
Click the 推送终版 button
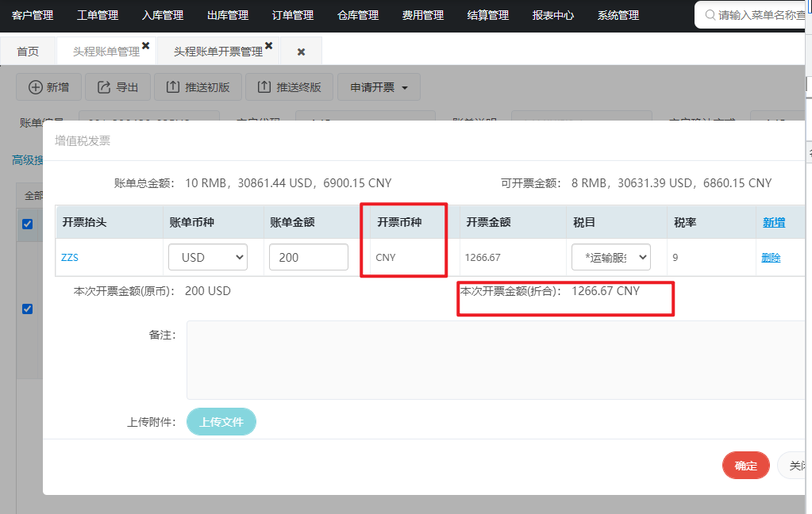[290, 87]
